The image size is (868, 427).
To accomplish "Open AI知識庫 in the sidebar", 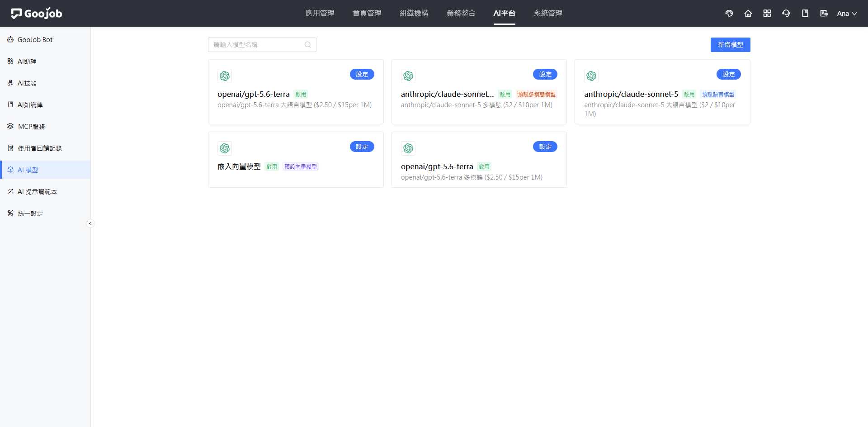I will pos(45,105).
